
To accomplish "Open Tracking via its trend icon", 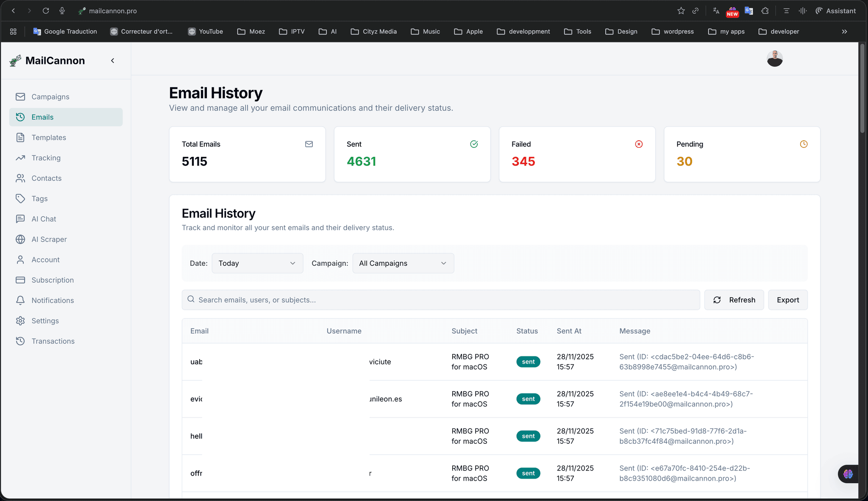I will coord(20,158).
